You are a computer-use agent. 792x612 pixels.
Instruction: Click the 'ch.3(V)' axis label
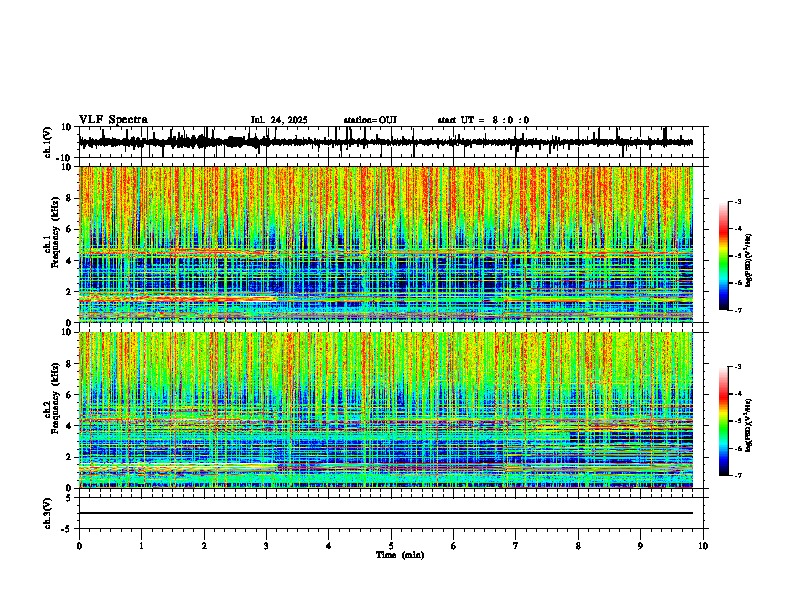(48, 513)
